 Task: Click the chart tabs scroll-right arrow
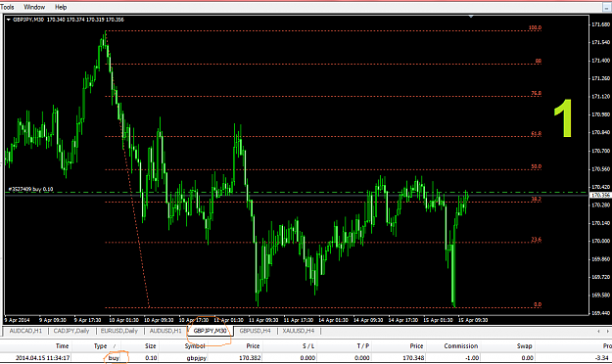pyautogui.click(x=607, y=332)
